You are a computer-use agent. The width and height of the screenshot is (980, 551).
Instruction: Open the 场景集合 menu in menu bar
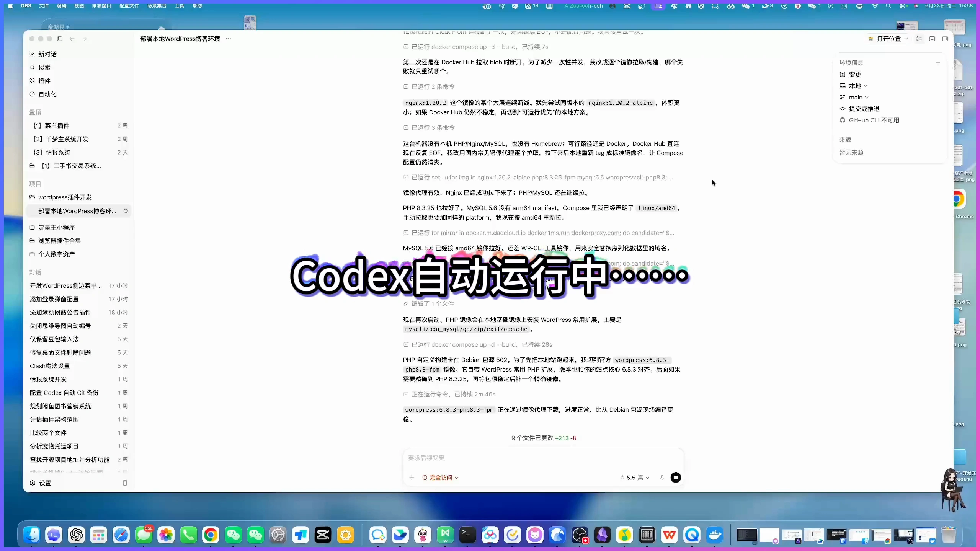coord(157,6)
